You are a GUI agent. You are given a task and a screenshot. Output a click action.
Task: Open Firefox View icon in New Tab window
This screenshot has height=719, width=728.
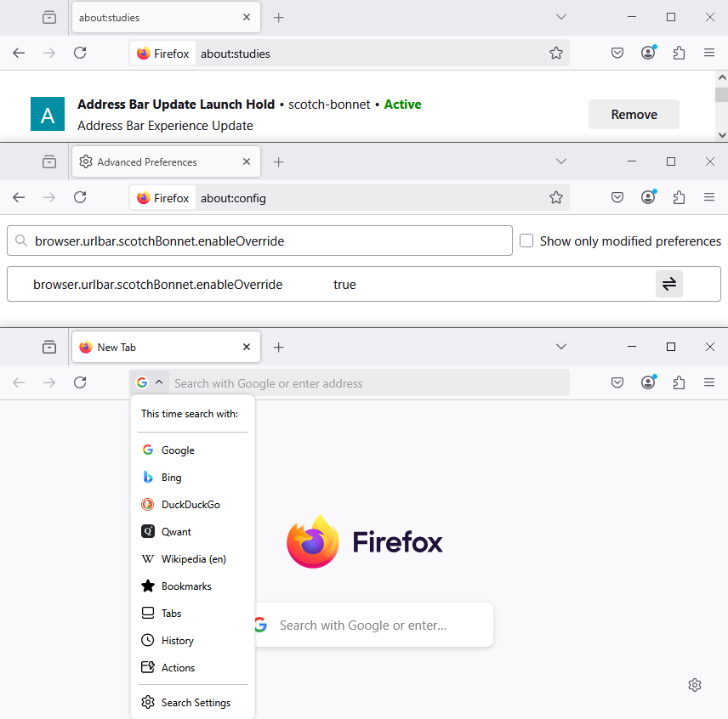coord(49,347)
